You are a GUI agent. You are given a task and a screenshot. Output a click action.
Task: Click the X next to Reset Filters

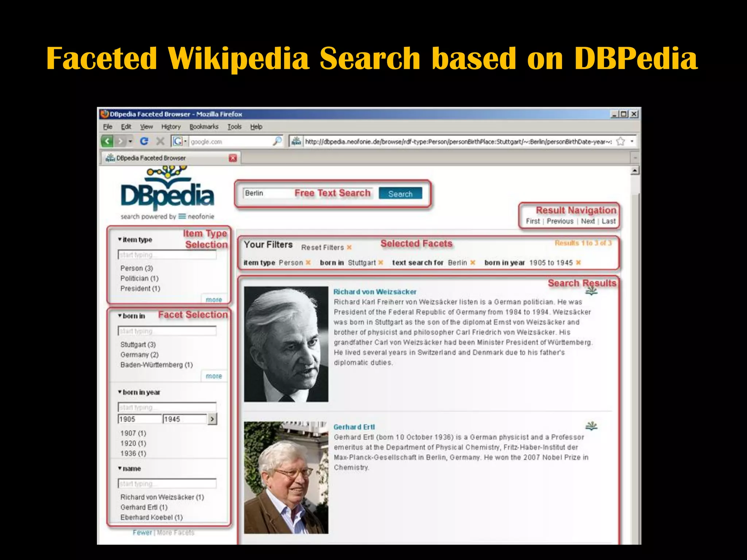tap(349, 247)
